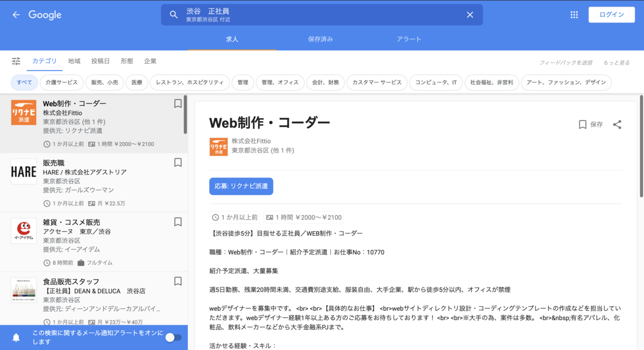Open the Google apps grid
This screenshot has width=644, height=350.
(x=574, y=15)
